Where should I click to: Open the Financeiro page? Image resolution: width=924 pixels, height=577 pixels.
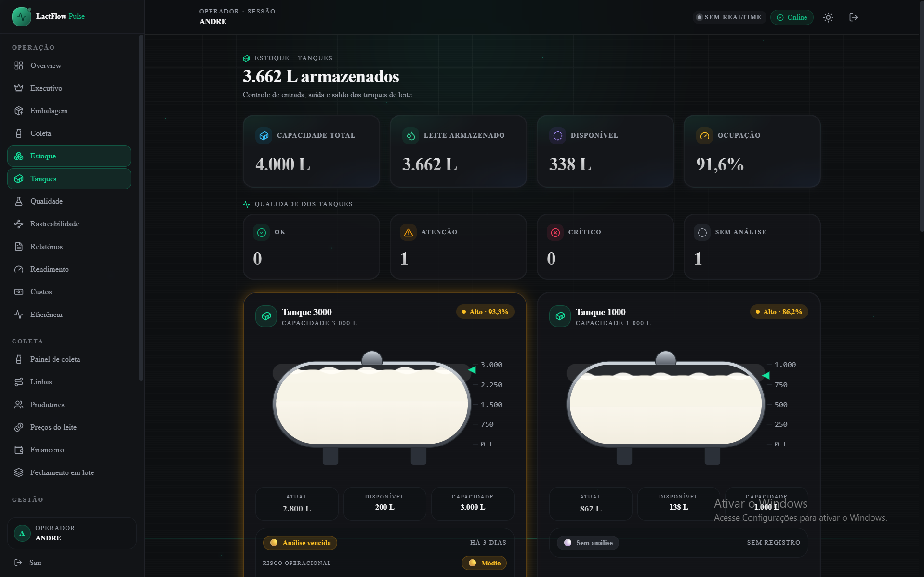click(x=69, y=450)
